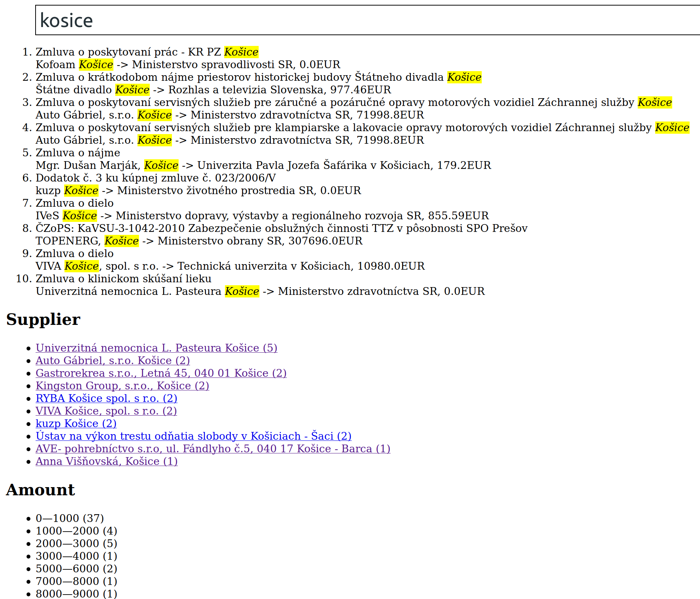Click AVE- pohrebníctvo s.r.o supplier link
Image resolution: width=700 pixels, height=599 pixels.
click(x=213, y=449)
